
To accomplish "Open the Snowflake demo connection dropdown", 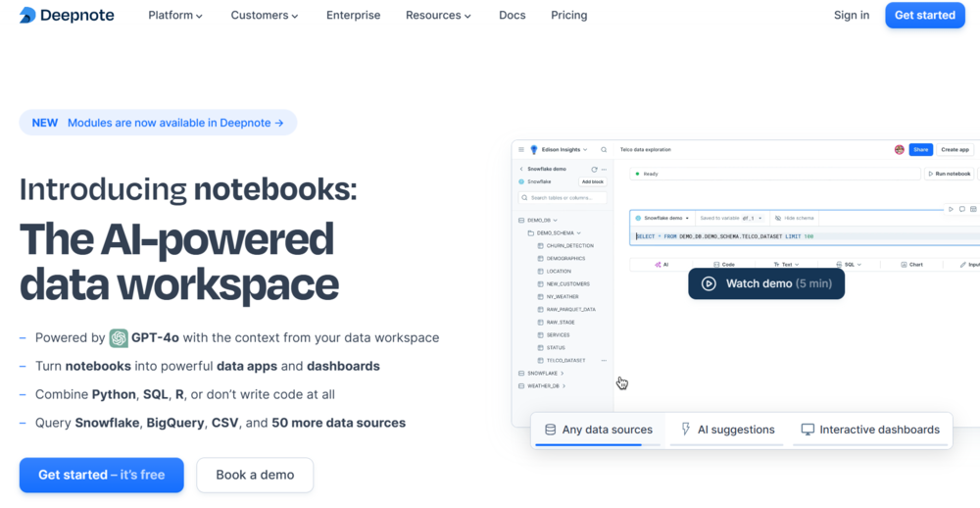I will (661, 219).
